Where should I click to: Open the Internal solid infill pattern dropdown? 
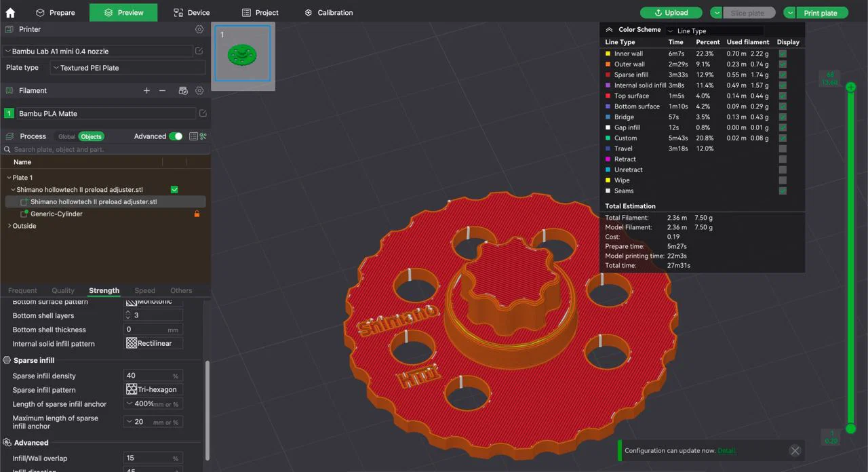coord(153,343)
